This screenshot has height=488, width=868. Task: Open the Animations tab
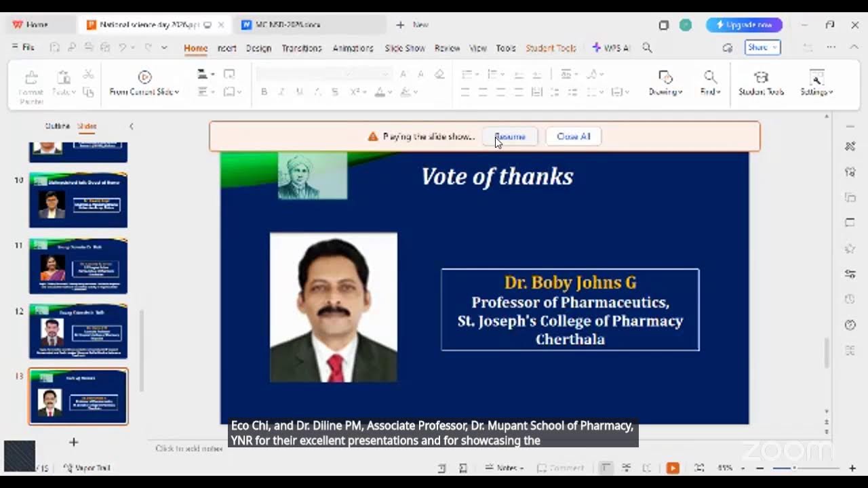(x=353, y=48)
